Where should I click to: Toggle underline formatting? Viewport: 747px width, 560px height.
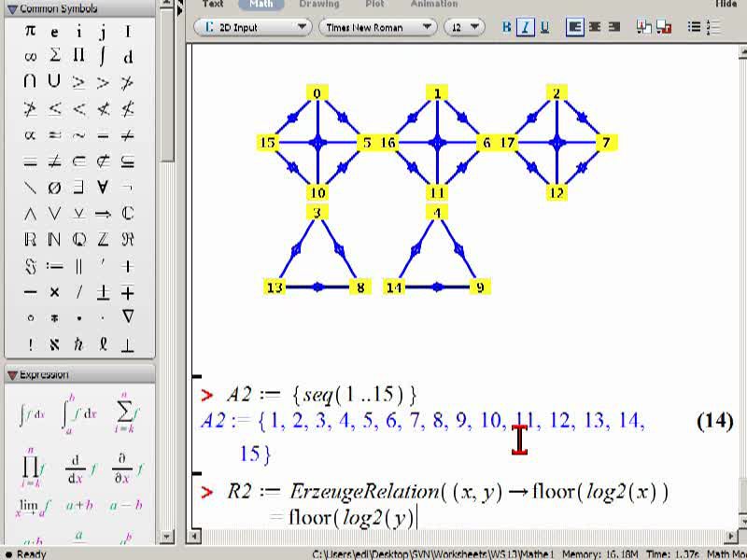(x=545, y=27)
